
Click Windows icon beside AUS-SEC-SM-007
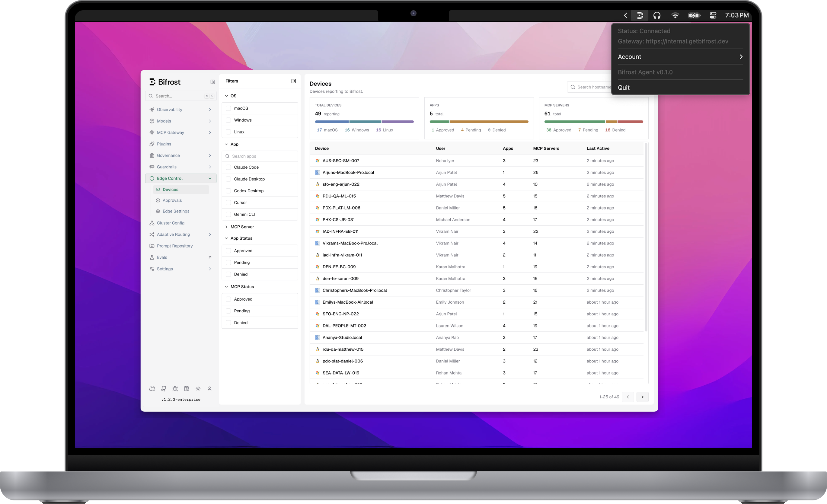tap(317, 161)
